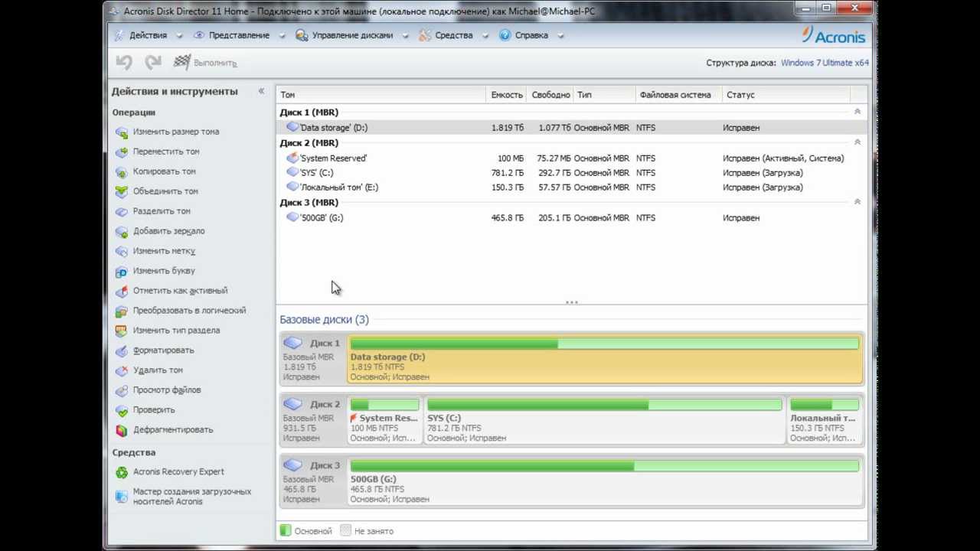Click the Добавить зеркало icon

tap(121, 231)
